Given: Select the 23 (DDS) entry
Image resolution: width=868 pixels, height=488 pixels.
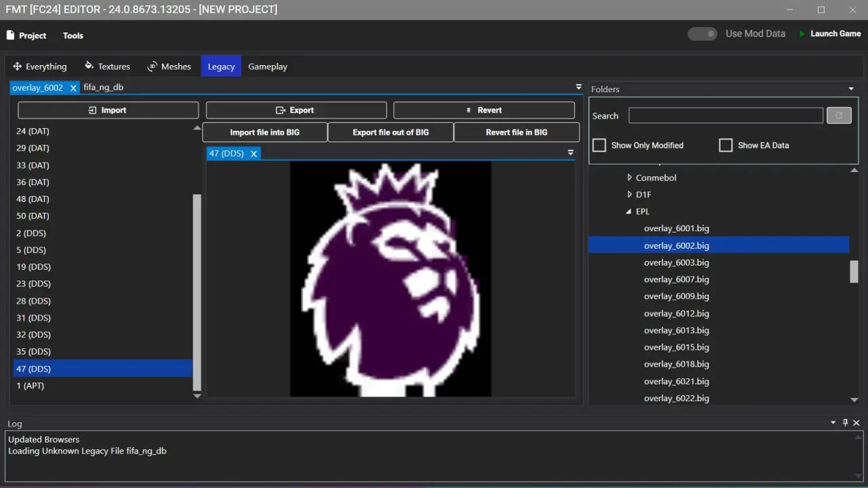Looking at the screenshot, I should (x=103, y=283).
